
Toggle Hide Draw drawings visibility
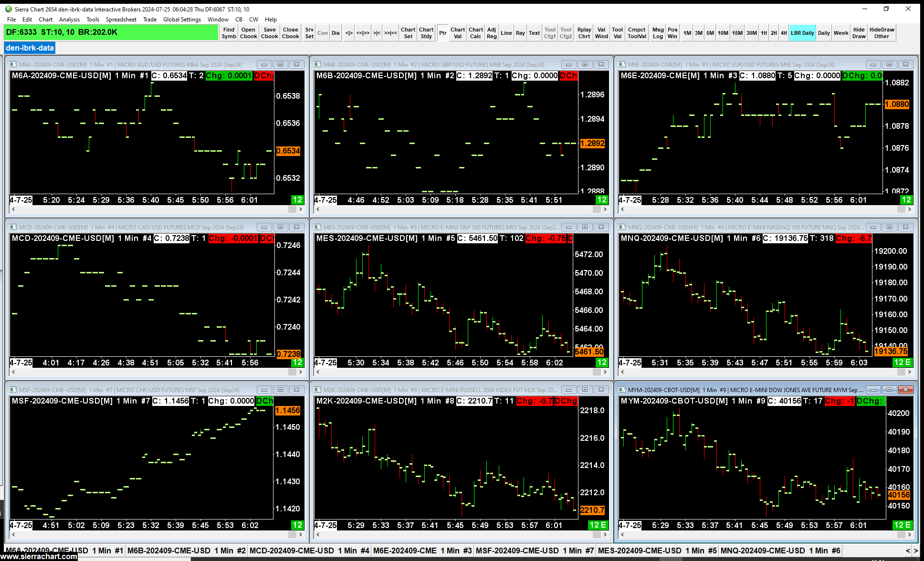pos(859,33)
